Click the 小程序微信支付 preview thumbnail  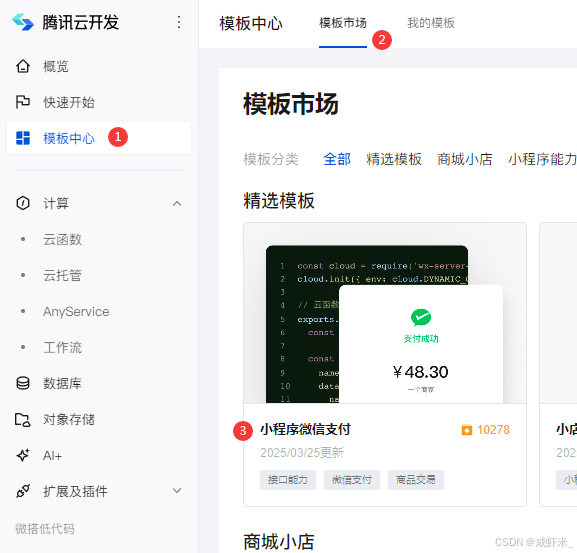coord(385,313)
